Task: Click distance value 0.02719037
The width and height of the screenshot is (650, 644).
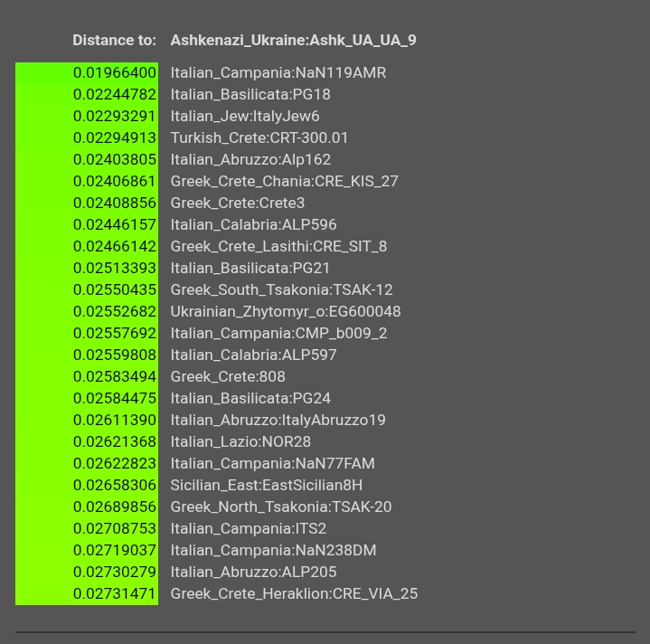Action: [115, 550]
